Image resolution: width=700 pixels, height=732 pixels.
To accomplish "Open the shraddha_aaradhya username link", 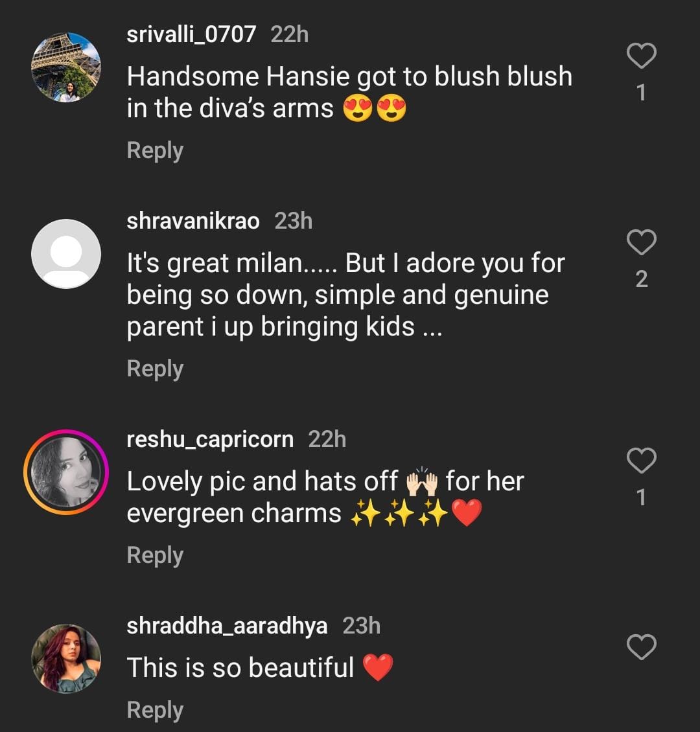I will pos(227,626).
